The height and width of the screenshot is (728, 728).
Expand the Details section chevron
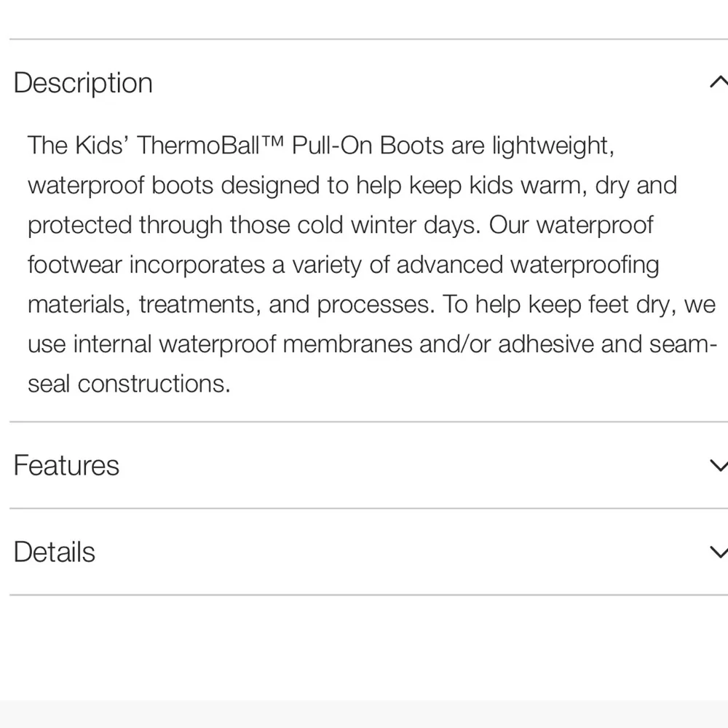tap(719, 552)
